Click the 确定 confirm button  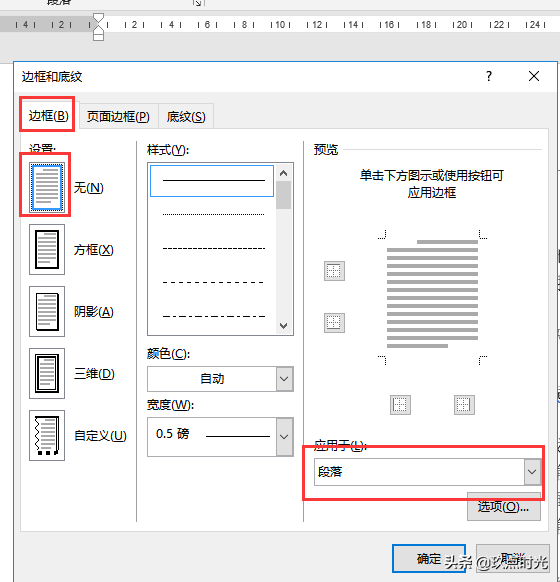429,559
